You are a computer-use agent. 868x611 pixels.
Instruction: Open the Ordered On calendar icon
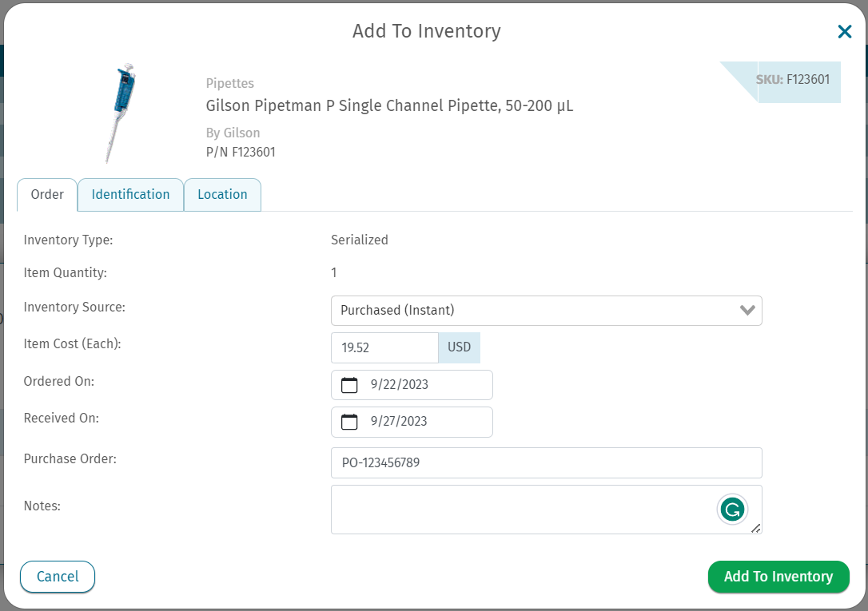[349, 385]
